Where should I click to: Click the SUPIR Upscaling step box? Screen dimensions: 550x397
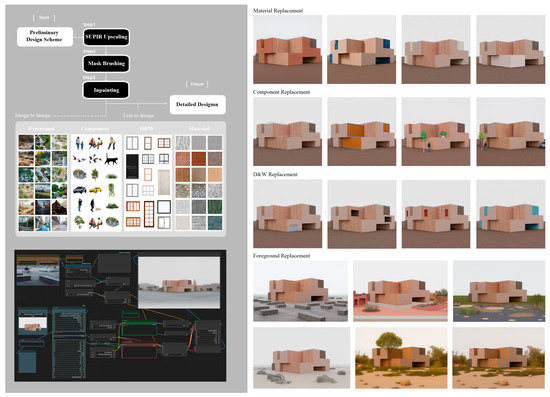click(x=106, y=37)
